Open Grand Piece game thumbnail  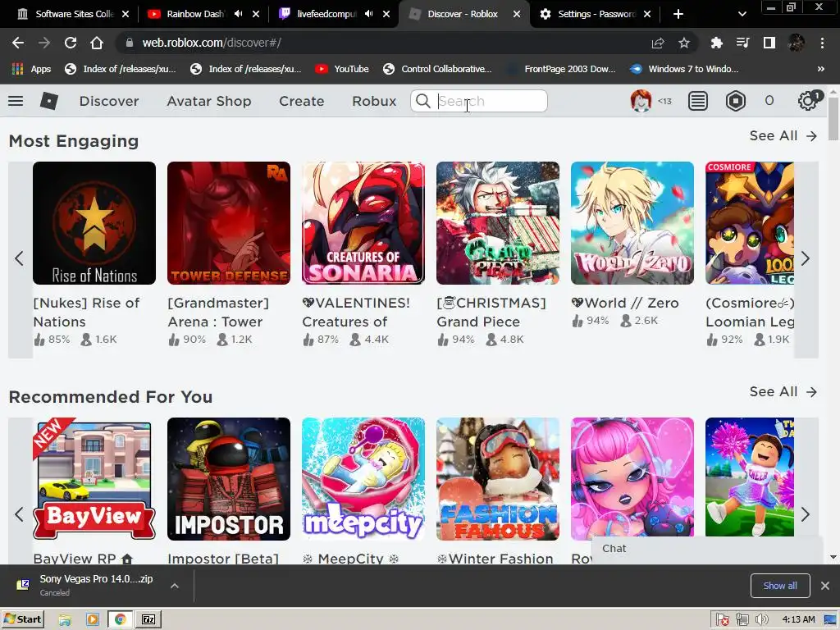pos(498,223)
